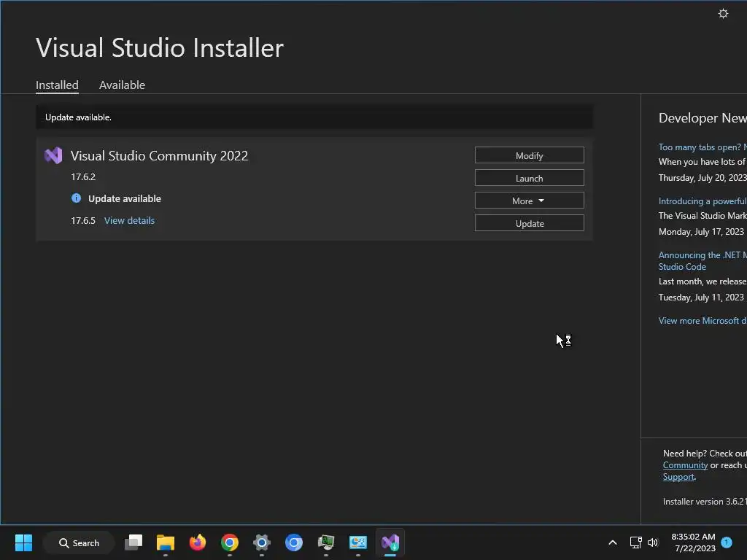
Task: Click the Installer version 3.6 text
Action: [x=705, y=502]
